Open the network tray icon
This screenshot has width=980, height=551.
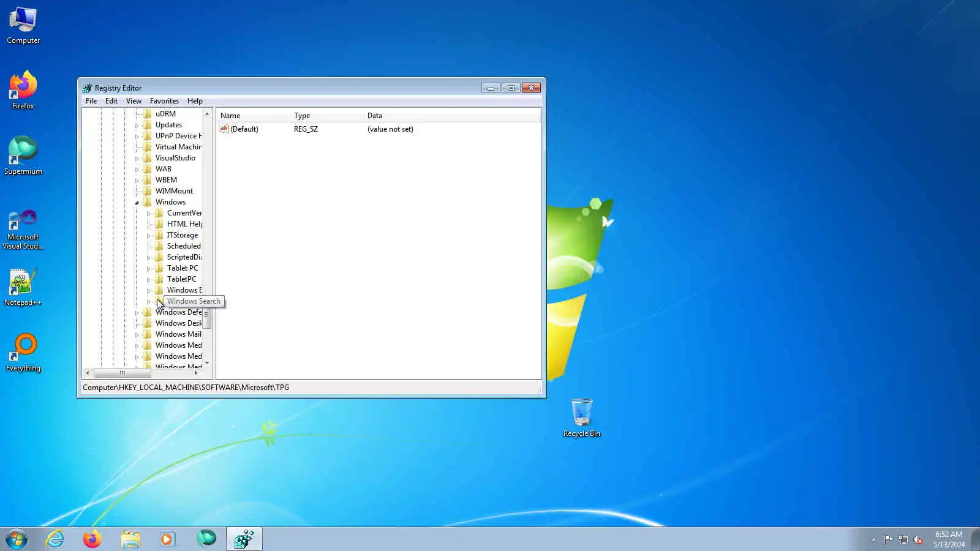point(903,539)
